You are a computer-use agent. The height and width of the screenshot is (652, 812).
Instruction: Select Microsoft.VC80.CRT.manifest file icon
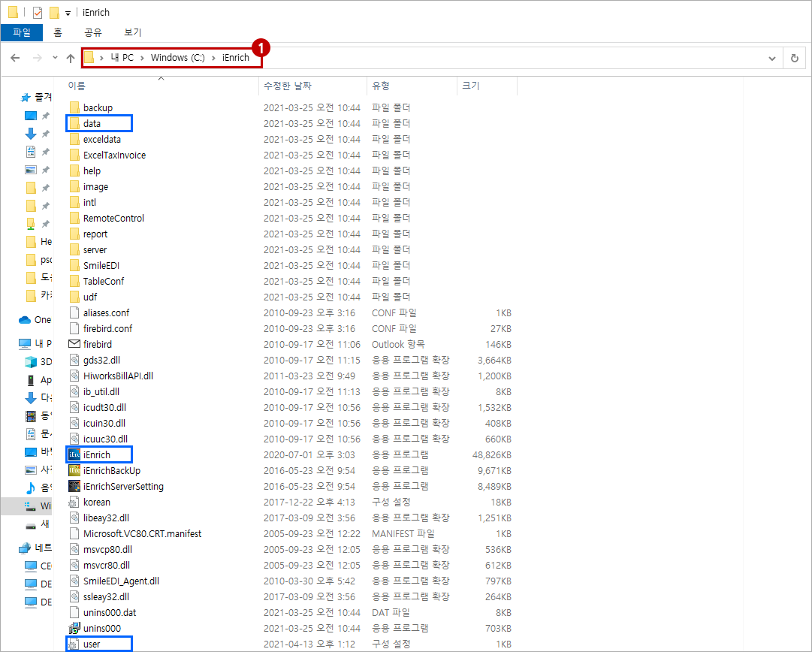click(74, 533)
